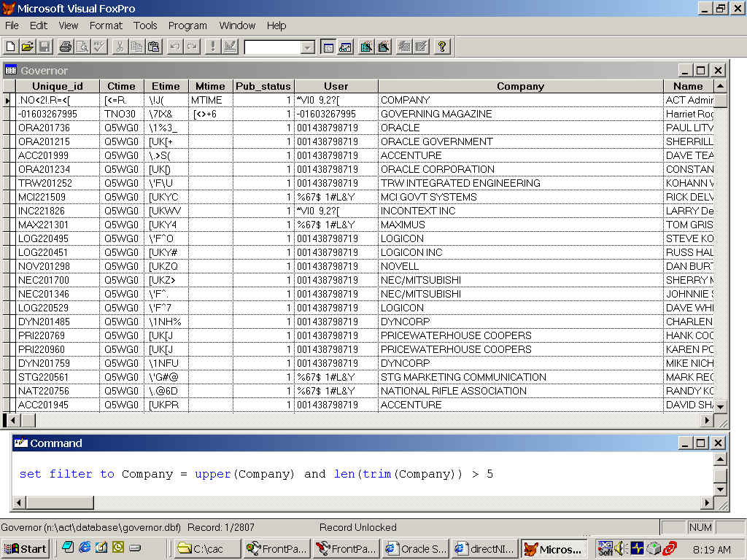Open Help with the question mark icon

[x=441, y=47]
